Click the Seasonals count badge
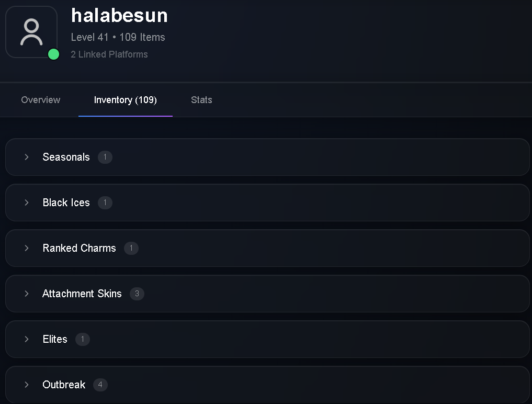This screenshot has height=404, width=532. click(105, 157)
